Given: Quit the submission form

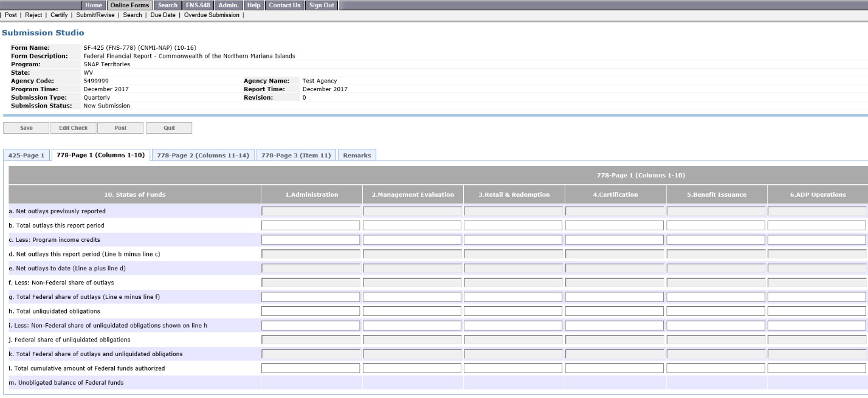Looking at the screenshot, I should (x=169, y=128).
